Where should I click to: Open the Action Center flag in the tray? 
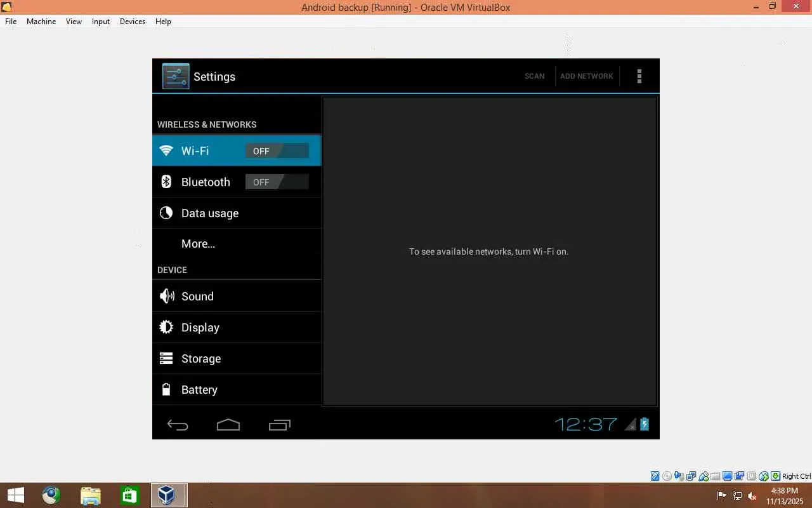(x=721, y=495)
